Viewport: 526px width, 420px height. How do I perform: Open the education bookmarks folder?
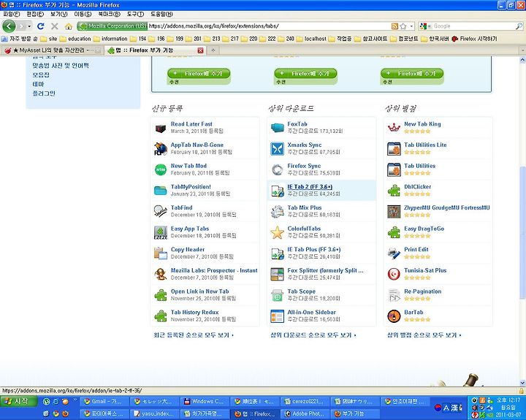pos(75,39)
